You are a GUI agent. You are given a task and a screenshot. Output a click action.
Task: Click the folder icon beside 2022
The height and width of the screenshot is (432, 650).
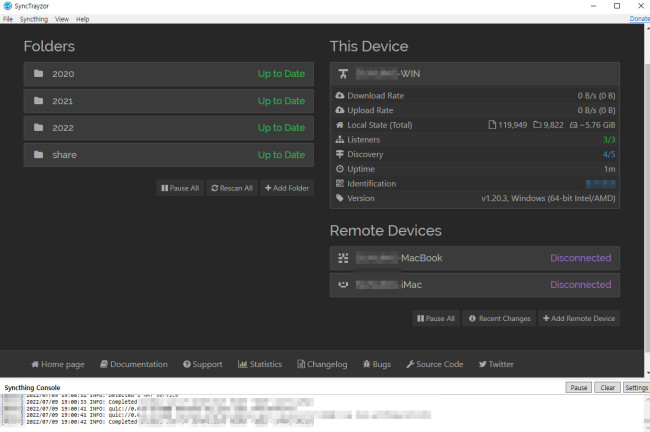tap(39, 128)
